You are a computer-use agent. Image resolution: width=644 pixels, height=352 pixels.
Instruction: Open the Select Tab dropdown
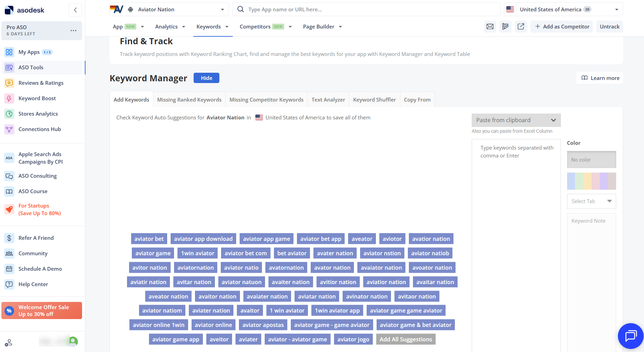pyautogui.click(x=591, y=201)
